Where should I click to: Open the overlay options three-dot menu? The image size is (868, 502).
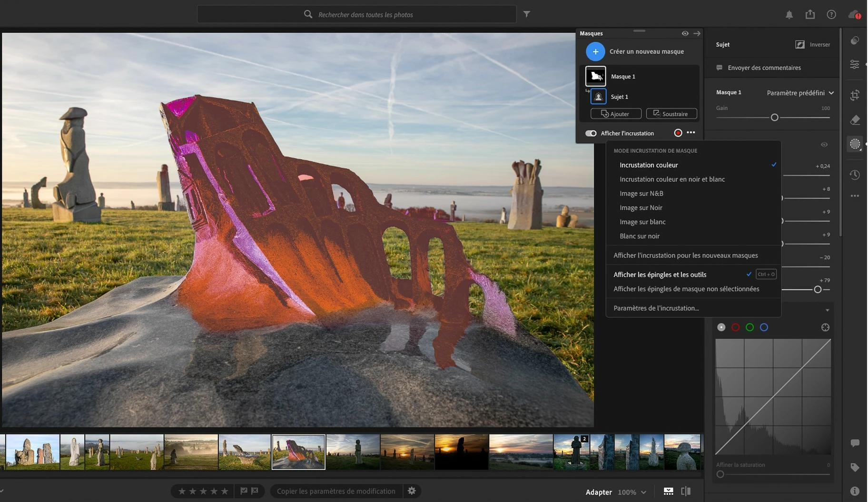(691, 133)
